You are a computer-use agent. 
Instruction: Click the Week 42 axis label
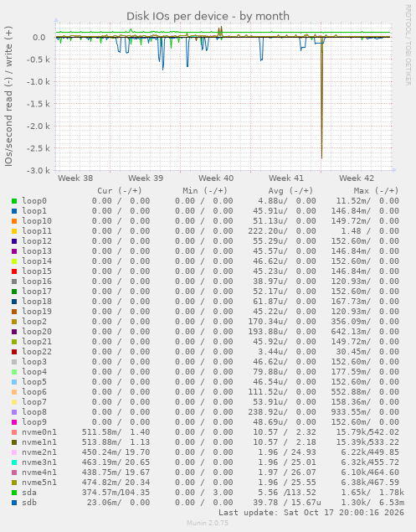[357, 178]
